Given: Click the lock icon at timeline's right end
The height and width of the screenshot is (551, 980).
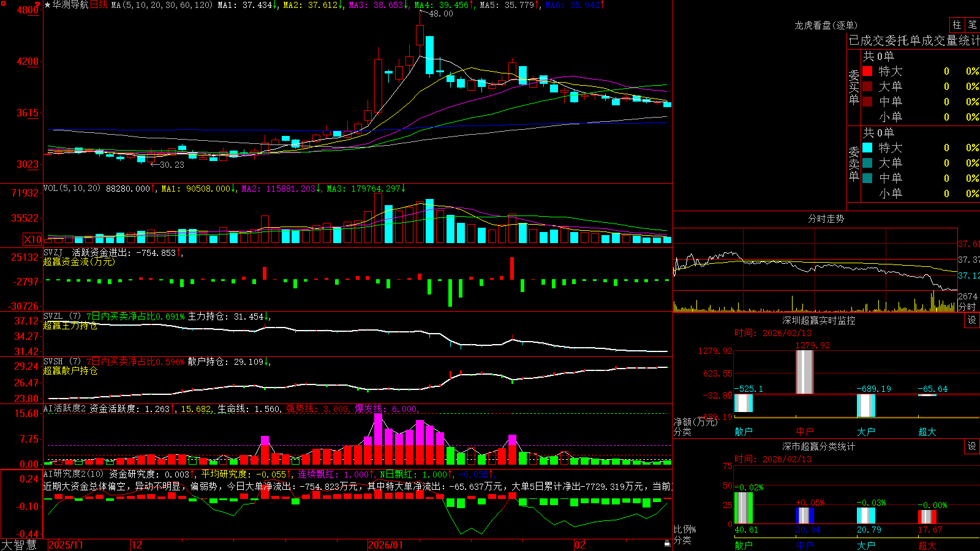Looking at the screenshot, I should click(667, 544).
